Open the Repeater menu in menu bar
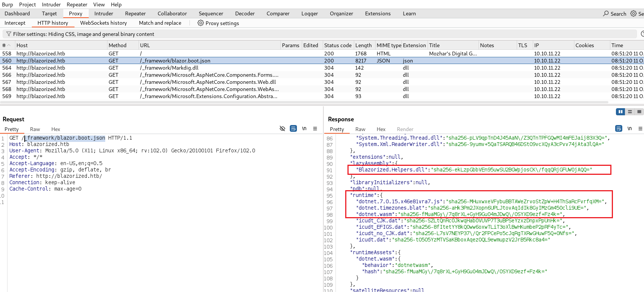 (x=77, y=4)
